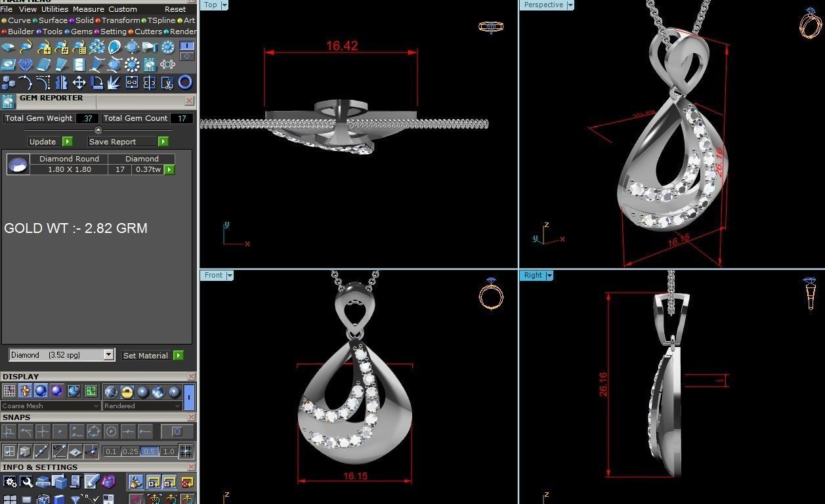Close the Gem Reporter panel
The image size is (825, 504).
click(x=189, y=100)
